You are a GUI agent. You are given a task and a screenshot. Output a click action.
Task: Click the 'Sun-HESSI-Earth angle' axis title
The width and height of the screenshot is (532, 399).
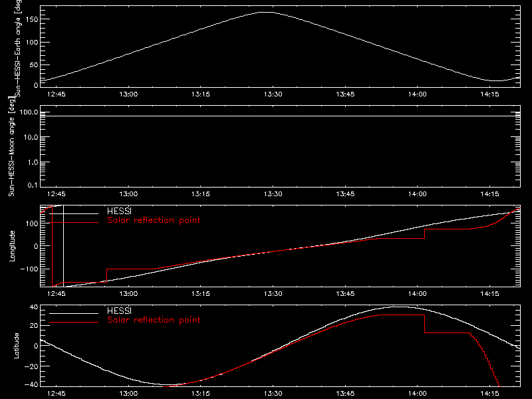pyautogui.click(x=18, y=47)
